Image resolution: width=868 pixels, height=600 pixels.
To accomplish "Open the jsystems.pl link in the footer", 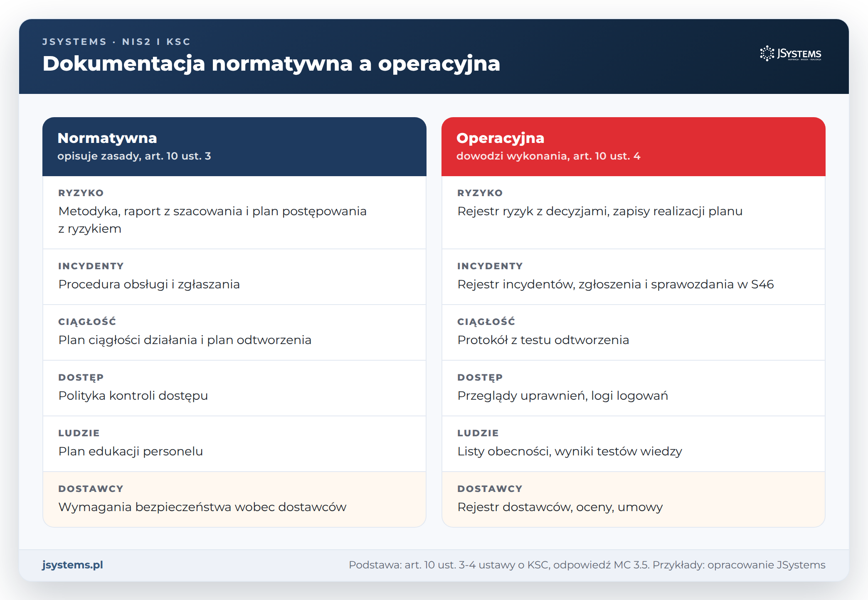I will (x=72, y=565).
